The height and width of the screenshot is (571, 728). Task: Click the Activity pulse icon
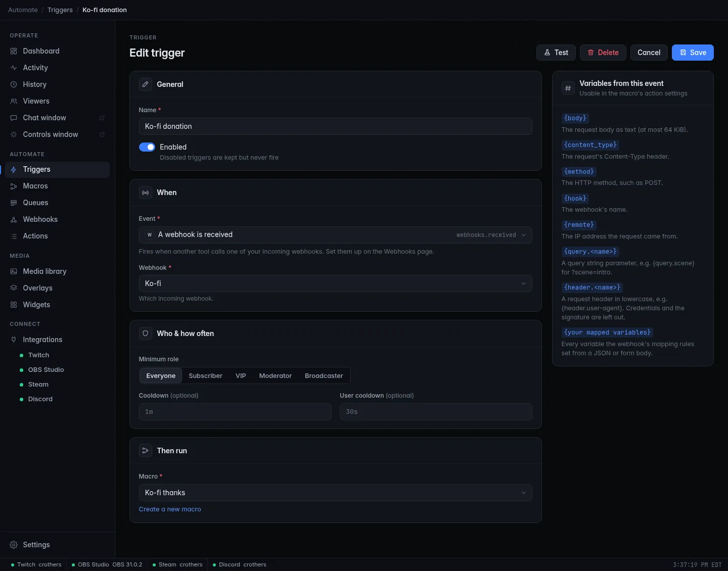point(14,68)
